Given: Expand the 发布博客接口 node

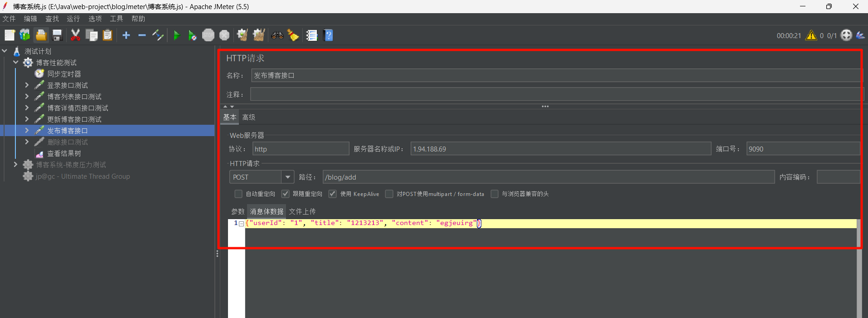Looking at the screenshot, I should 27,130.
